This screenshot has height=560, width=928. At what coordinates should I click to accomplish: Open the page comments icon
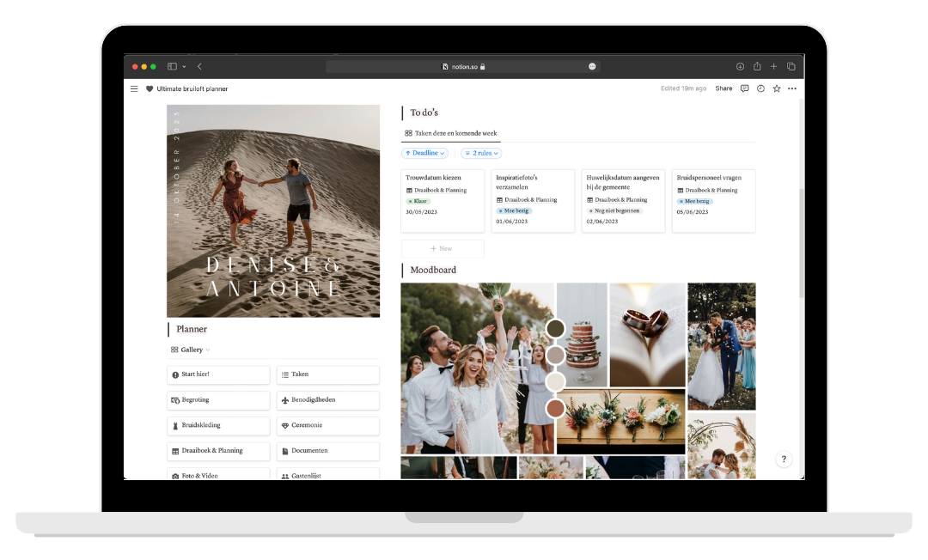744,88
